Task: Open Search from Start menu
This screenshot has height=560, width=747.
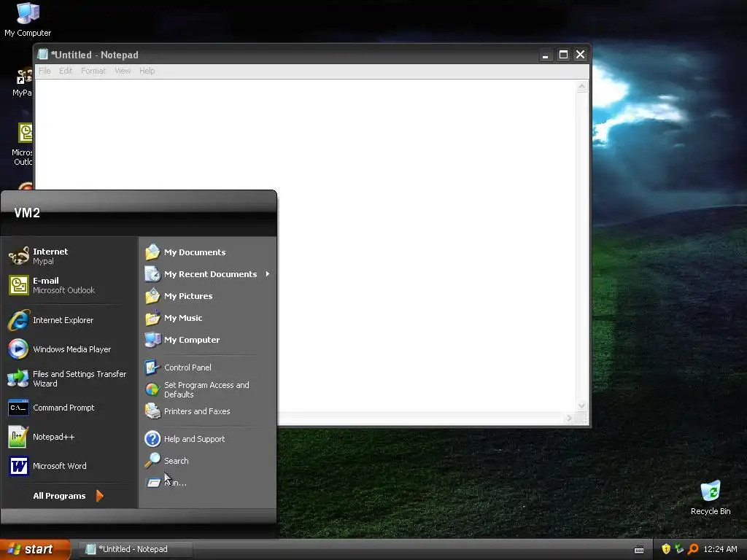Action: [x=207, y=461]
